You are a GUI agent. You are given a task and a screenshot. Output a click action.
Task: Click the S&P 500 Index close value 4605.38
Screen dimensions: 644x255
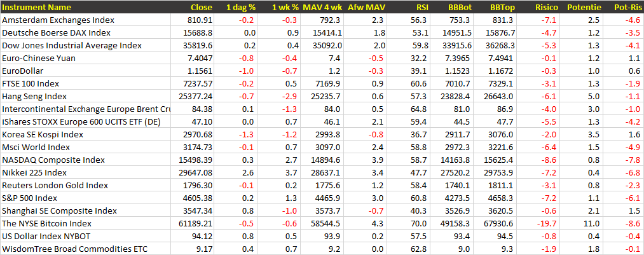(x=195, y=198)
